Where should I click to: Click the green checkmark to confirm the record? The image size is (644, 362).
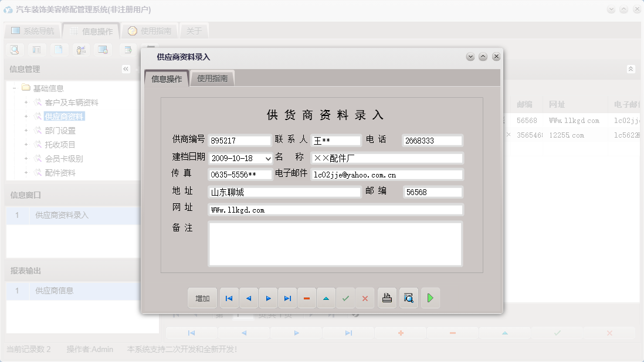click(x=345, y=298)
